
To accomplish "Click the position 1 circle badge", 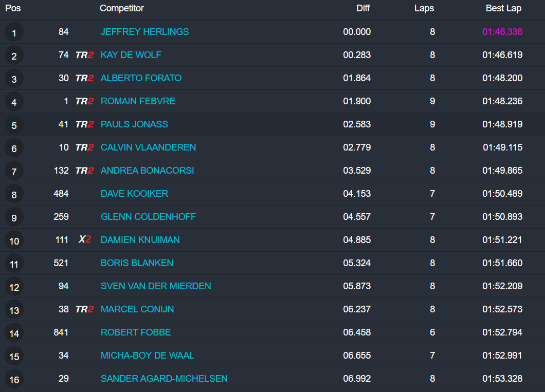I will click(14, 33).
